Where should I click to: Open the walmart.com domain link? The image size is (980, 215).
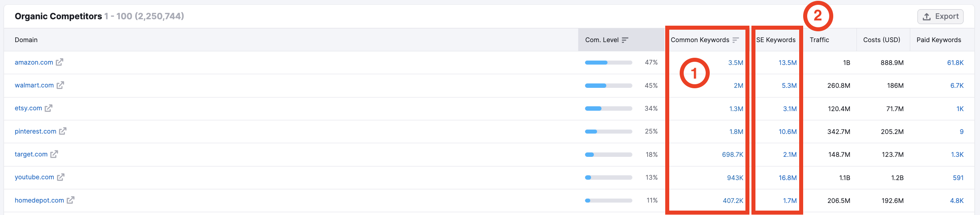coord(34,85)
